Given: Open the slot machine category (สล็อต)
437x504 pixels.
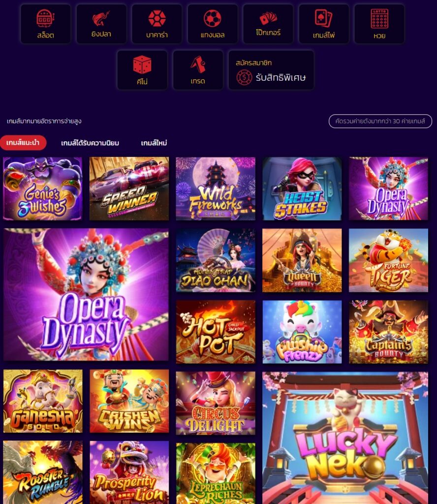Looking at the screenshot, I should (x=46, y=24).
